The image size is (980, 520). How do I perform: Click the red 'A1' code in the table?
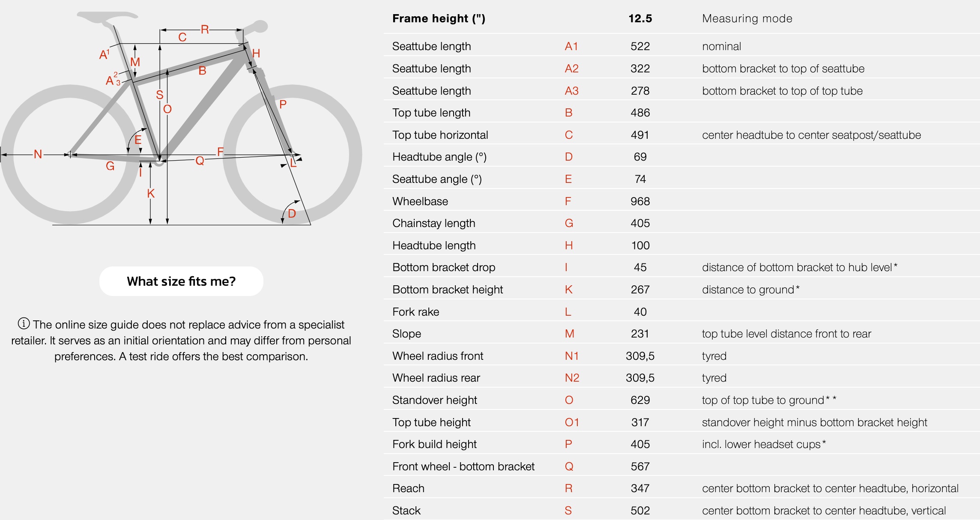tap(571, 46)
